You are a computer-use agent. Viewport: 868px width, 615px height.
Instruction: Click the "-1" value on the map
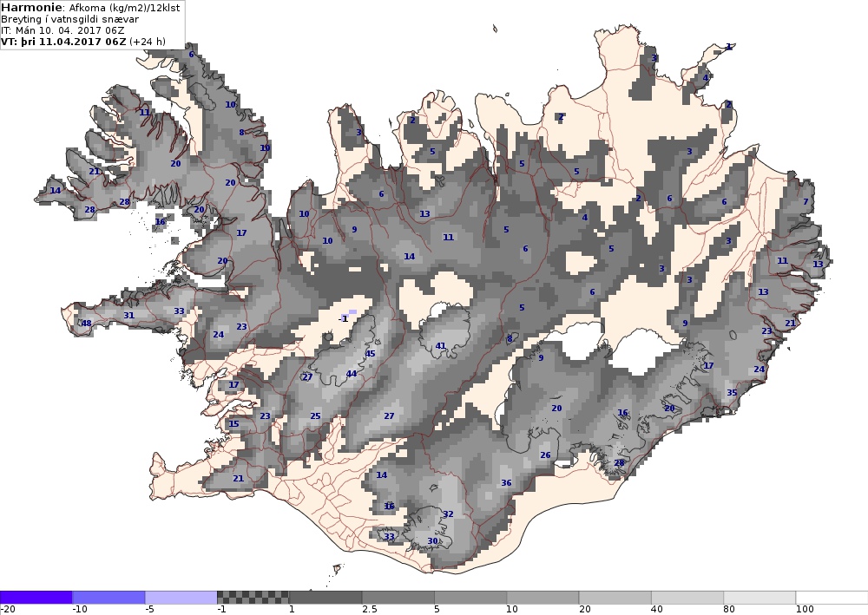(x=343, y=319)
